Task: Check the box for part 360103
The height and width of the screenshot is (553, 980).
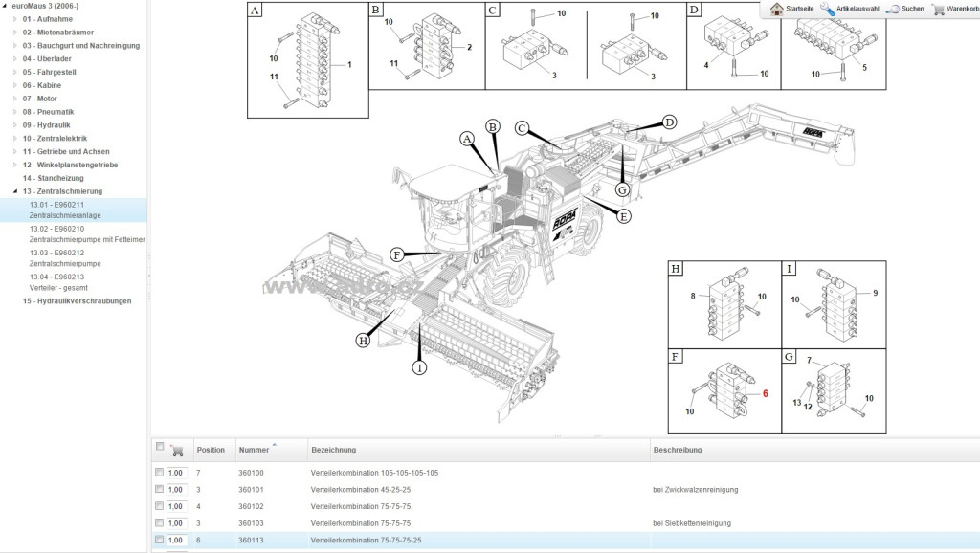Action: [160, 523]
